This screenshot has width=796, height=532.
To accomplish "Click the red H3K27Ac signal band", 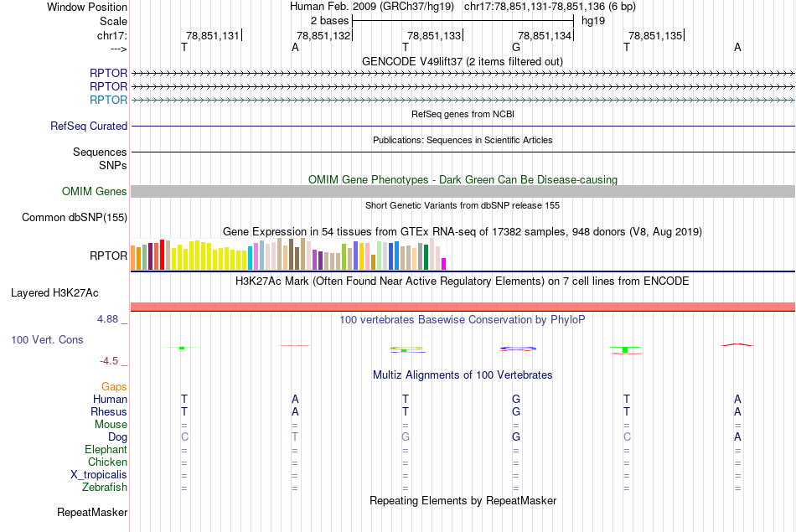I will click(x=463, y=307).
